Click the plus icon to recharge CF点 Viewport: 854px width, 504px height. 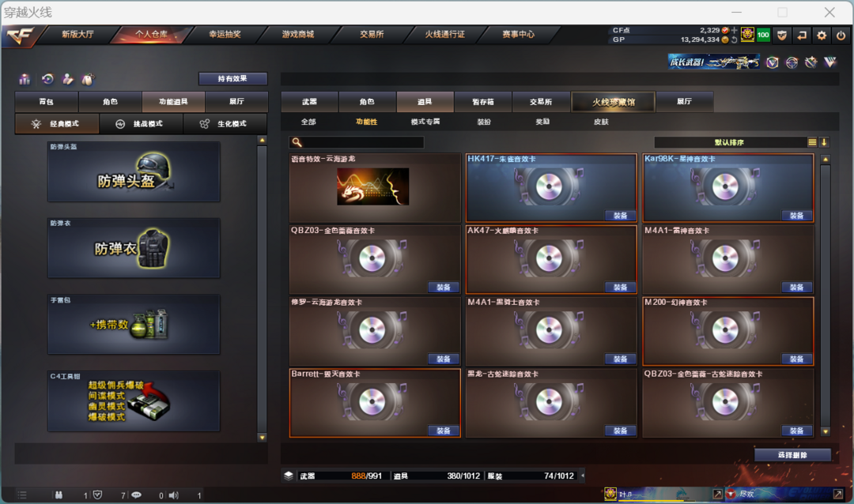tap(734, 31)
